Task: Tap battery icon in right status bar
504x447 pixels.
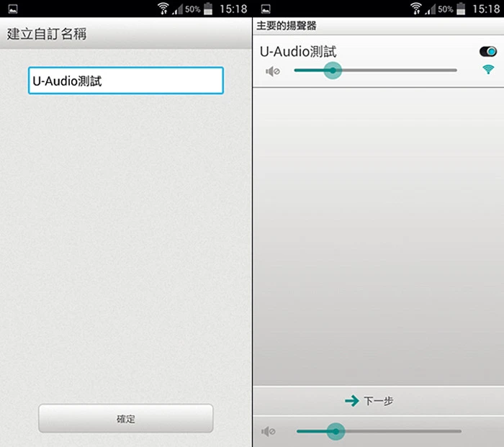Action: pos(461,9)
